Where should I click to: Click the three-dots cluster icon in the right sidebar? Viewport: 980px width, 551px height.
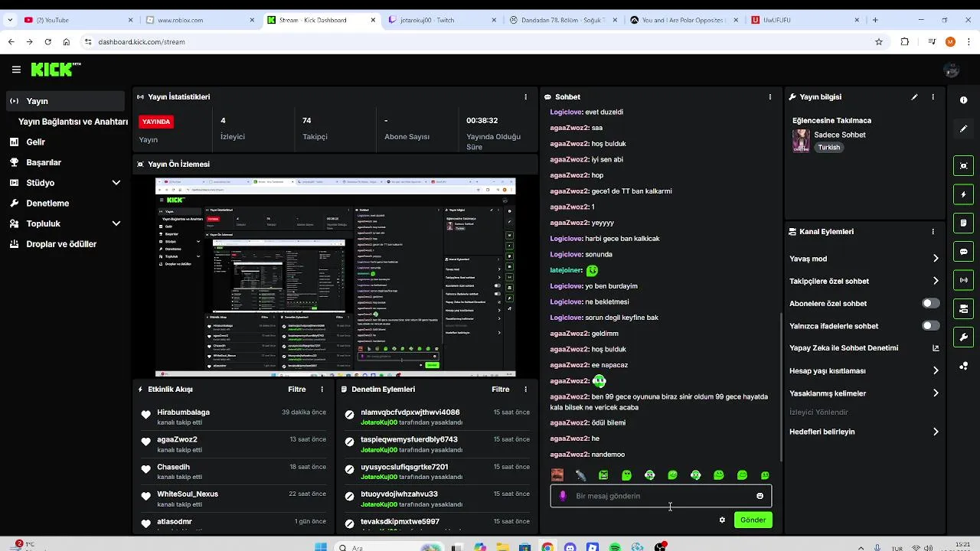(x=963, y=366)
